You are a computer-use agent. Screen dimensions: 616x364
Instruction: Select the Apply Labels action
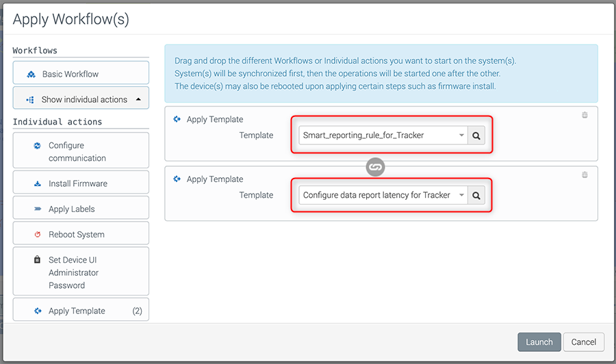tap(81, 209)
